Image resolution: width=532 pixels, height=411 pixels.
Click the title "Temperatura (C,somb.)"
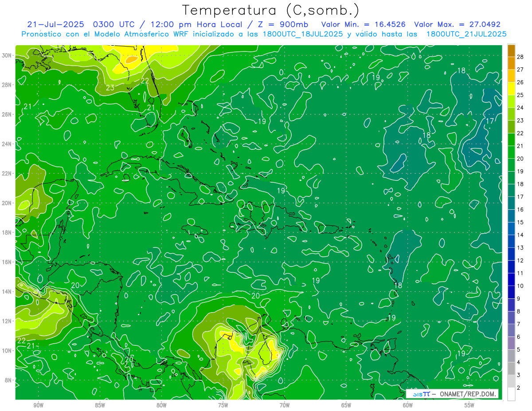(x=270, y=10)
